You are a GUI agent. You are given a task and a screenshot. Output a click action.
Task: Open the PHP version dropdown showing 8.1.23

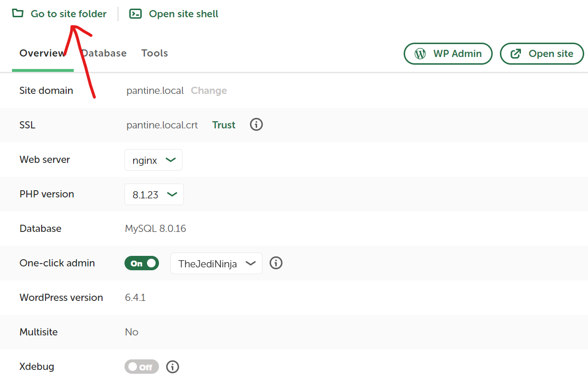pos(154,194)
